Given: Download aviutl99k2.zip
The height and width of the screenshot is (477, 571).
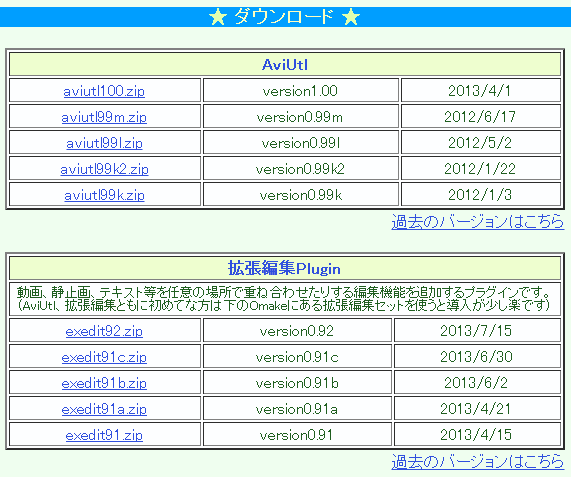Looking at the screenshot, I should click(x=104, y=169).
